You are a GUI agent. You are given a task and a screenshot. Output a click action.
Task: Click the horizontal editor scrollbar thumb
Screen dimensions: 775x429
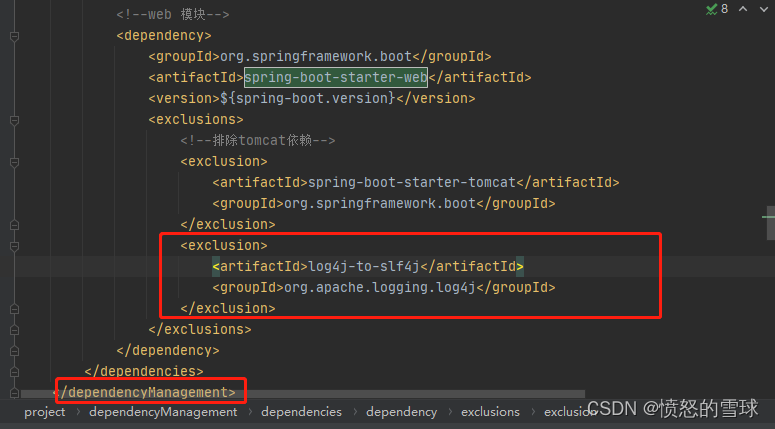click(x=303, y=394)
